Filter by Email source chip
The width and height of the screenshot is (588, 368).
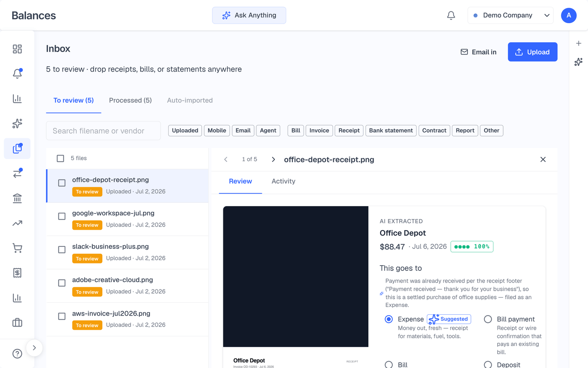pos(243,131)
